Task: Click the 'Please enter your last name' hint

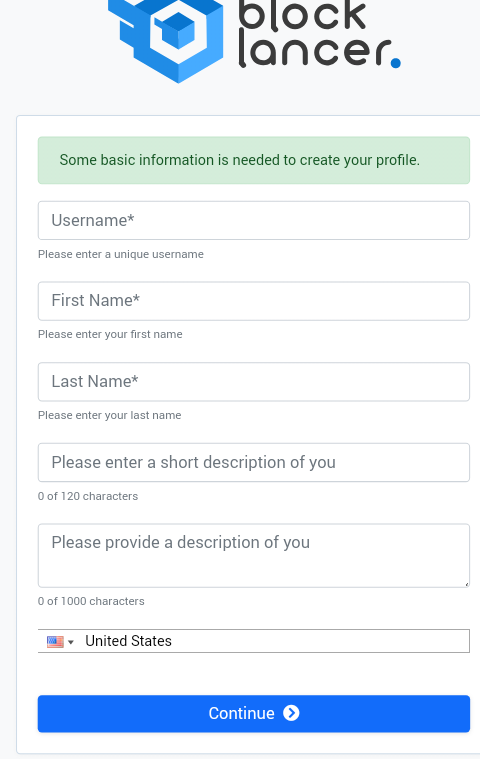Action: 109,415
